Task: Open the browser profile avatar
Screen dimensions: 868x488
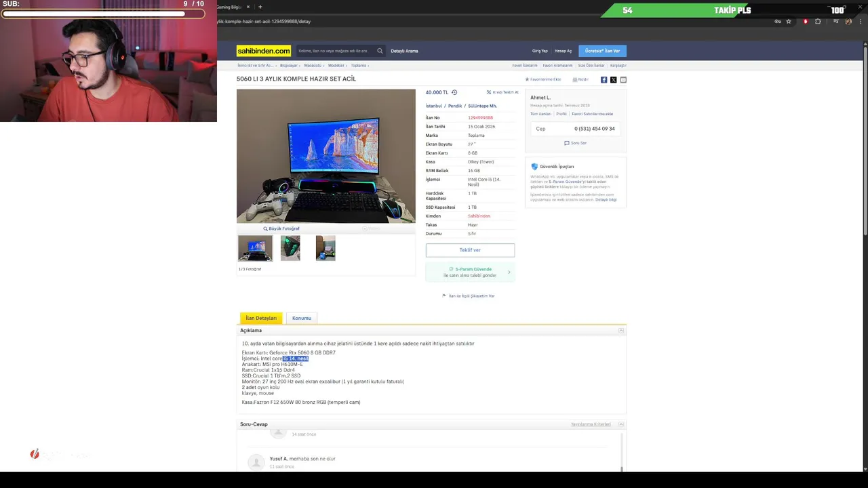Action: pyautogui.click(x=848, y=21)
